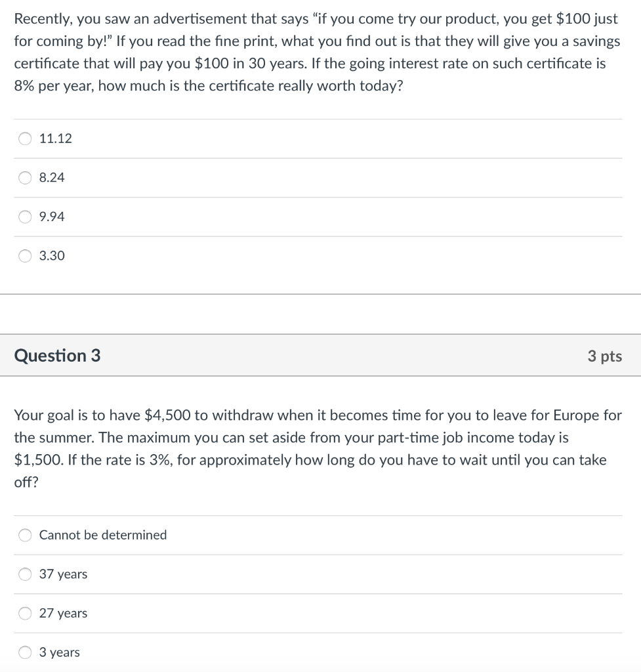This screenshot has width=641, height=672.
Task: Select 9.94 for the first question
Action: tap(52, 217)
